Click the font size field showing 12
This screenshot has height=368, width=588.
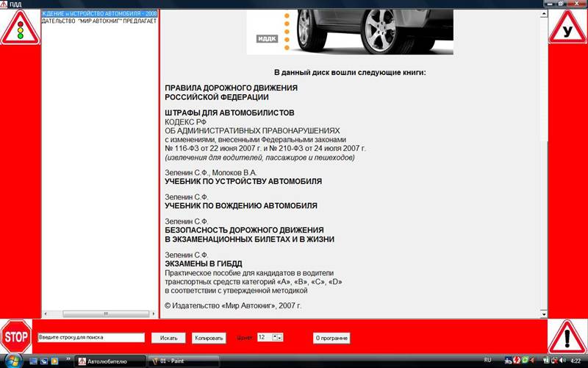pos(265,337)
